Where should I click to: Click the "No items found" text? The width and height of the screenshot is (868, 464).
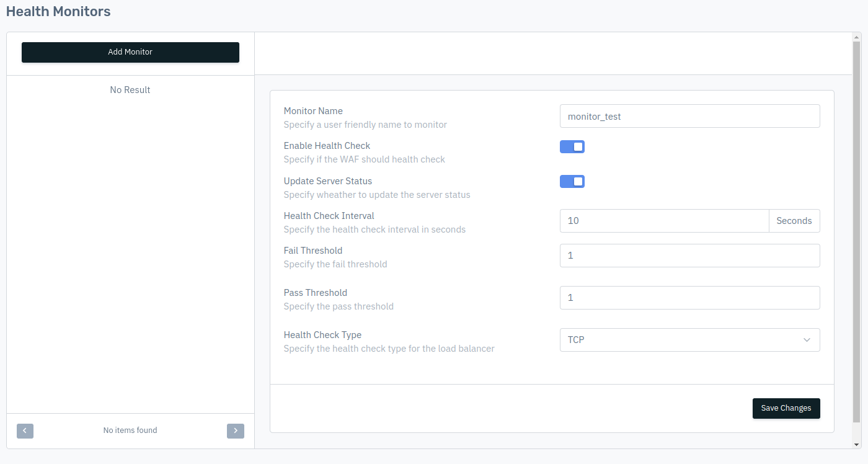130,431
